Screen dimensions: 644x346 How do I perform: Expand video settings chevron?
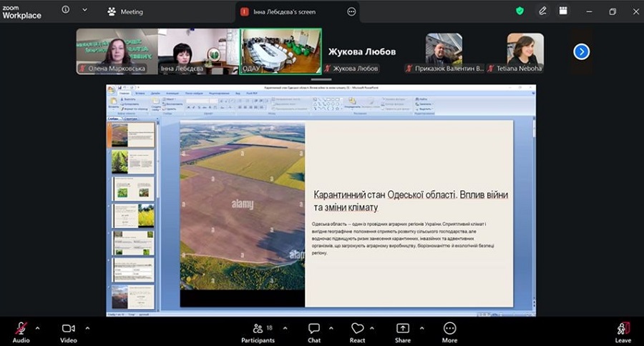point(87,328)
